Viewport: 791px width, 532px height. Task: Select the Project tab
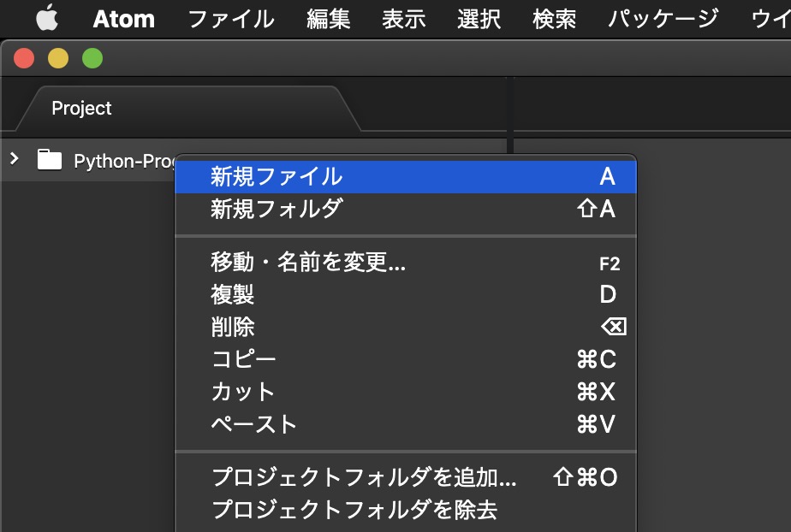pyautogui.click(x=81, y=109)
